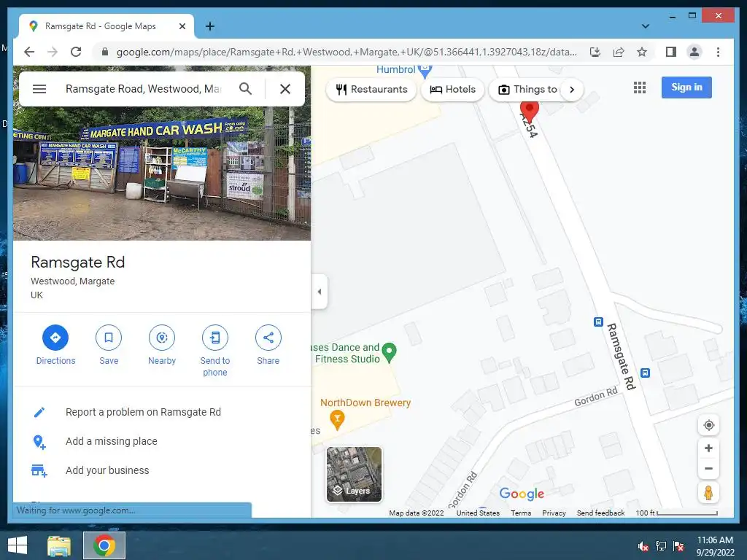The image size is (747, 560).
Task: Click the search box with Ramsgate Road text
Action: point(144,89)
